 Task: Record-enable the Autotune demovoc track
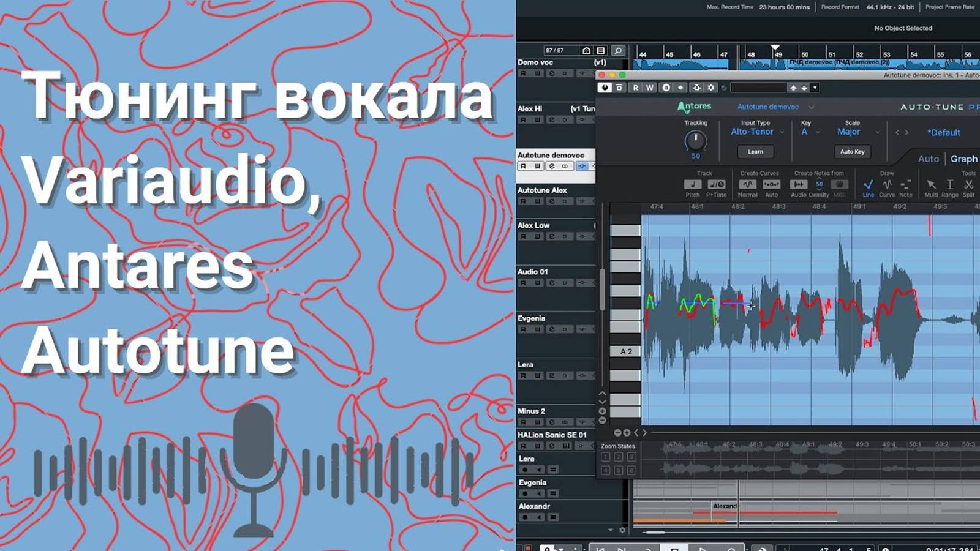click(x=522, y=165)
